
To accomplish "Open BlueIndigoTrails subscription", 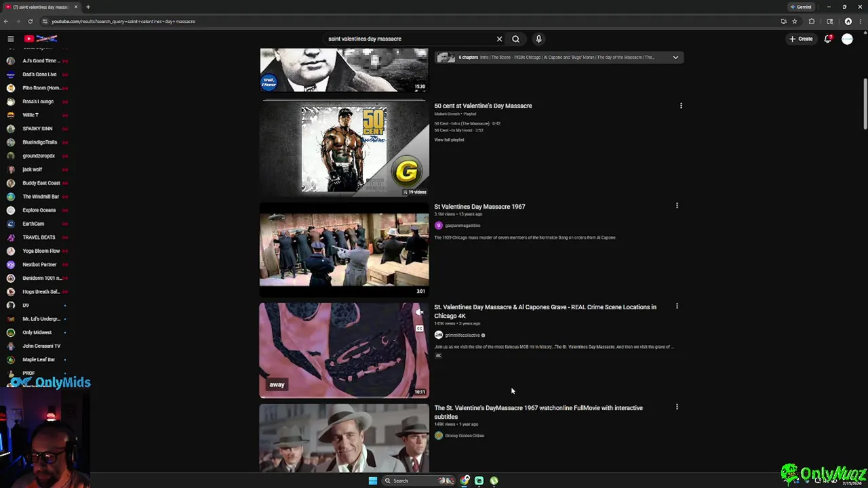I will [37, 142].
